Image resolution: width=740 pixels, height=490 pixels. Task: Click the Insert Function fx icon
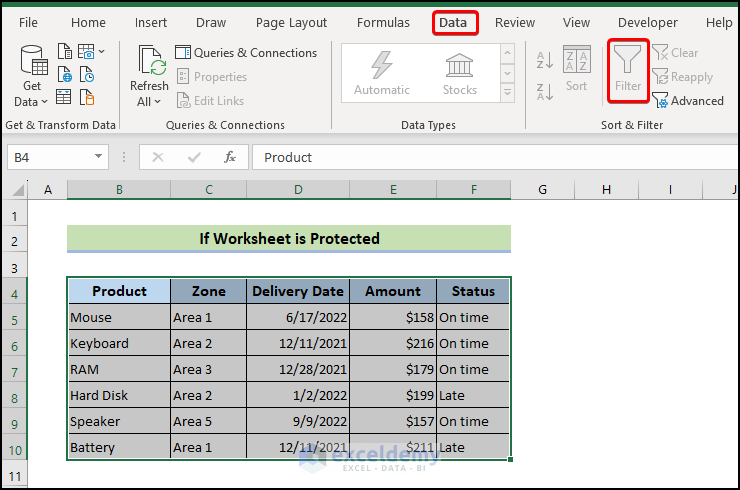(x=230, y=157)
